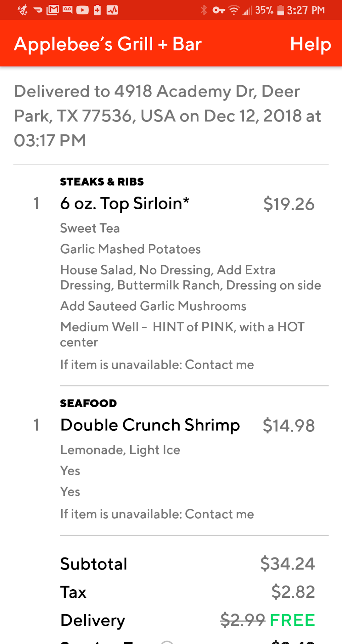342x644 pixels.
Task: Tap the delivery address text
Action: pyautogui.click(x=167, y=116)
